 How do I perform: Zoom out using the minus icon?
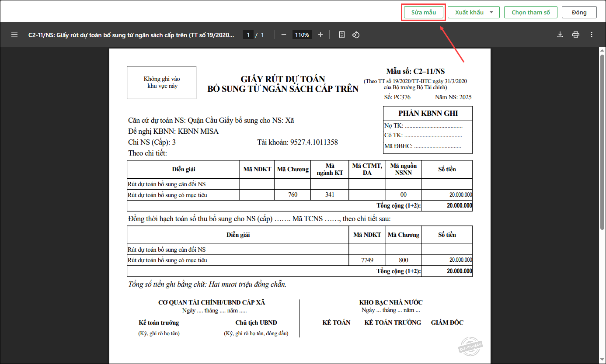pos(283,35)
